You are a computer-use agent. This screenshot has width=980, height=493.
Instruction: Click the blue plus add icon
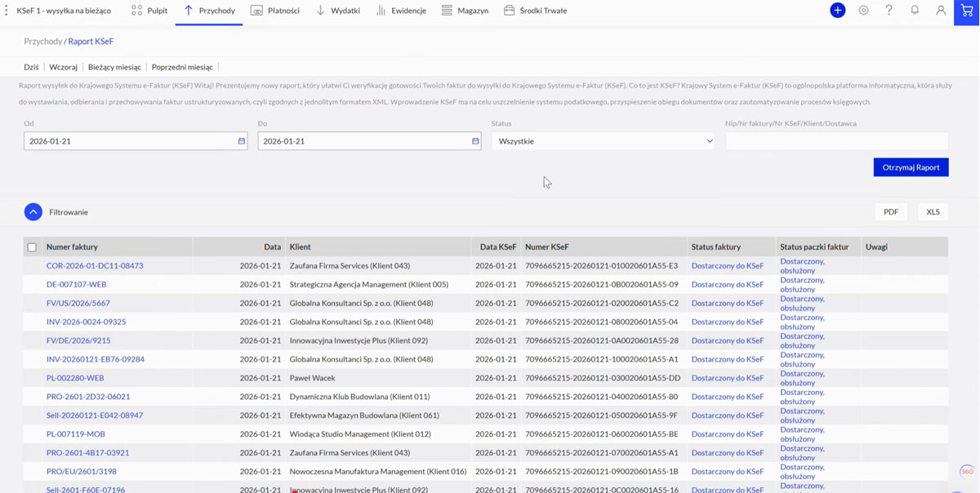click(837, 11)
